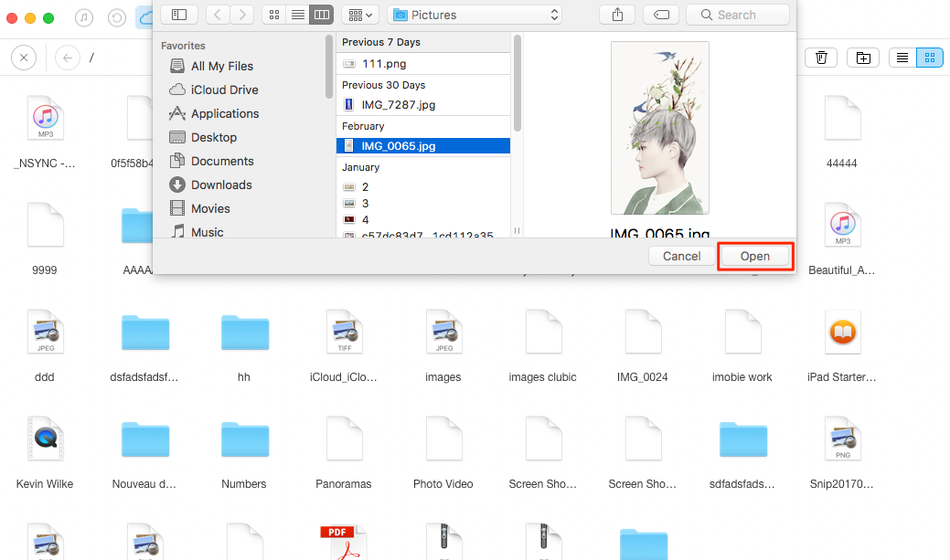950x560 pixels.
Task: Select file 111.png
Action: [x=423, y=64]
